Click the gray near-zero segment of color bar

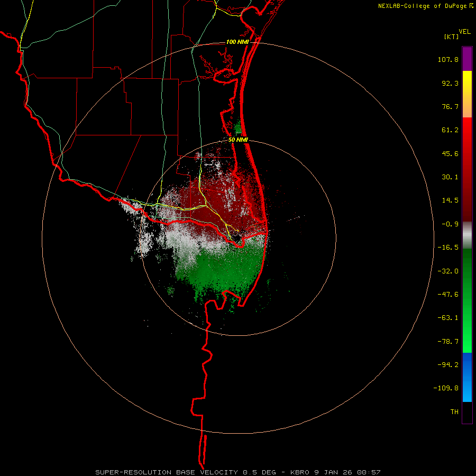[x=467, y=235]
